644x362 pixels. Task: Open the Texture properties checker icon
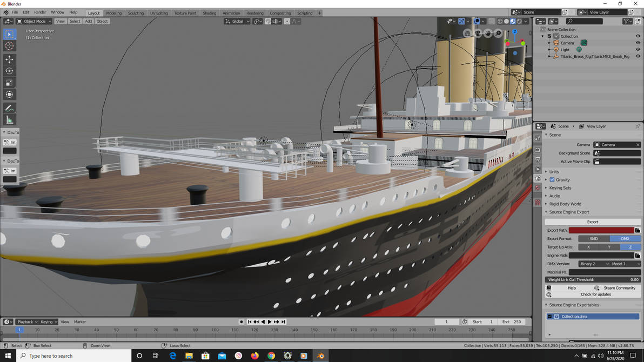[538, 203]
